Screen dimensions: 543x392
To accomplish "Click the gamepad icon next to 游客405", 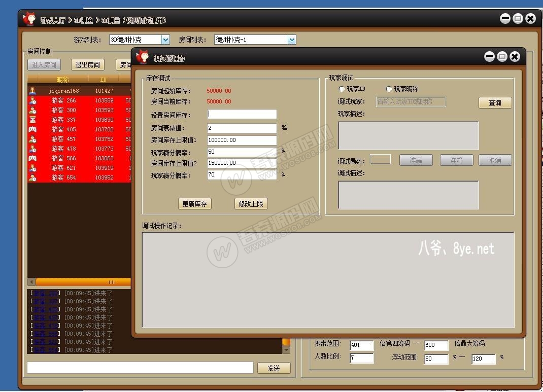I will tap(31, 129).
